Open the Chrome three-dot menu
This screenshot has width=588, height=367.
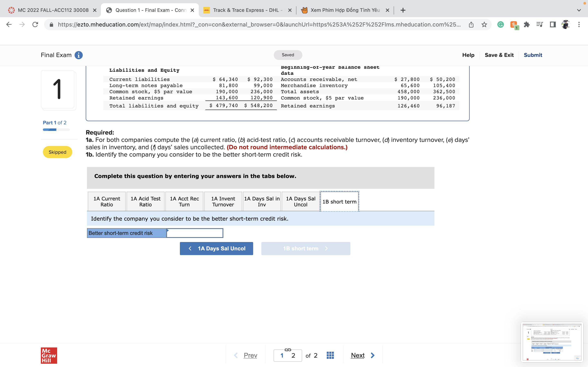579,24
